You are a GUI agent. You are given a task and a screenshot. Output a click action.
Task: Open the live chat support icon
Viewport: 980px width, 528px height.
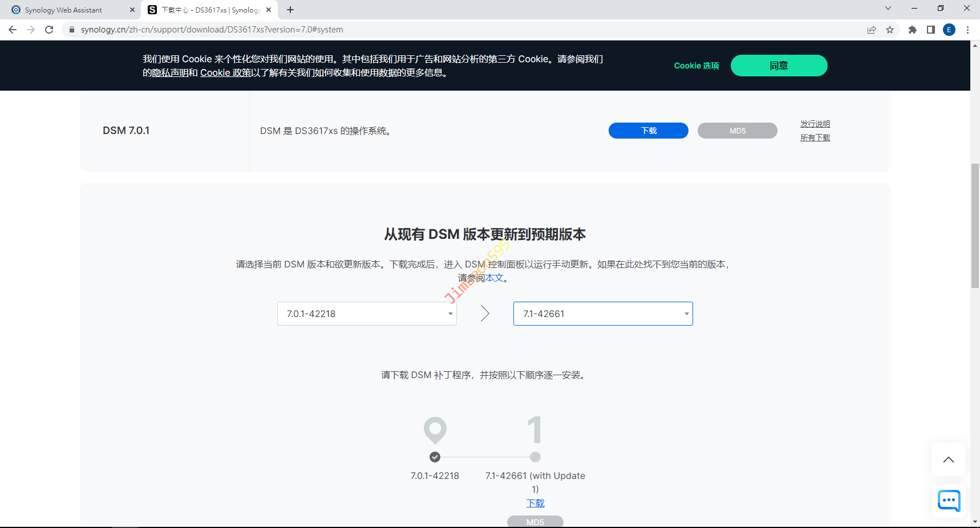pyautogui.click(x=949, y=501)
